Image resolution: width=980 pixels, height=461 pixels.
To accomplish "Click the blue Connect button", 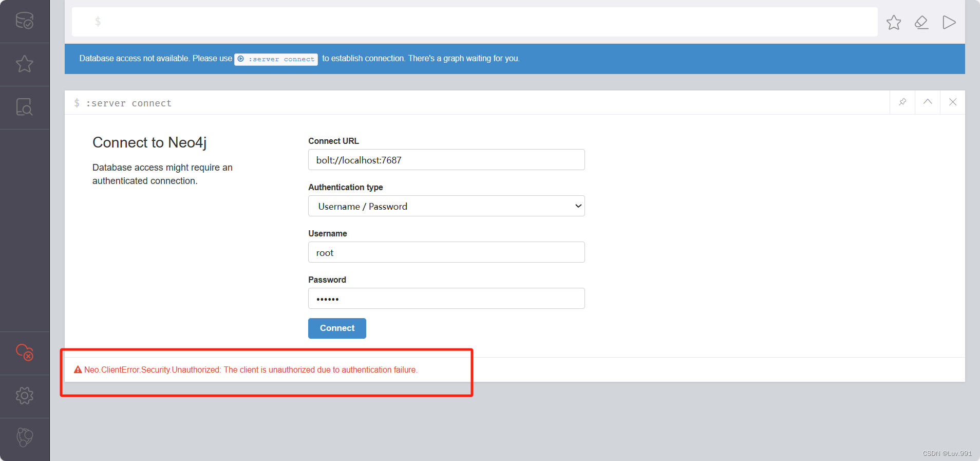I will click(337, 328).
